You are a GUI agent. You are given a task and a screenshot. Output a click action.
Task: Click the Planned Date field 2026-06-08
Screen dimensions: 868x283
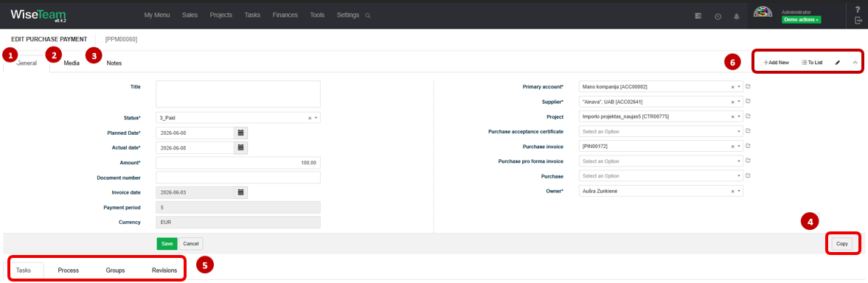pyautogui.click(x=195, y=133)
